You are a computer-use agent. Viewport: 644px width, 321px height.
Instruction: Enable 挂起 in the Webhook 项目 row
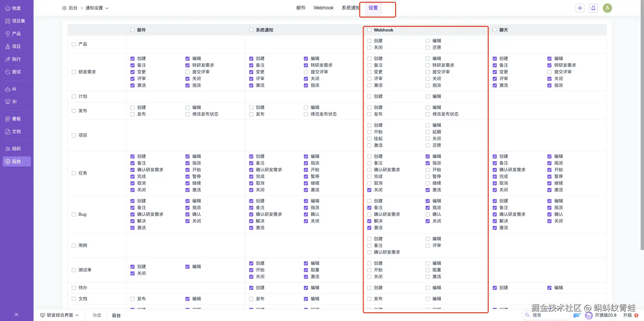point(369,139)
